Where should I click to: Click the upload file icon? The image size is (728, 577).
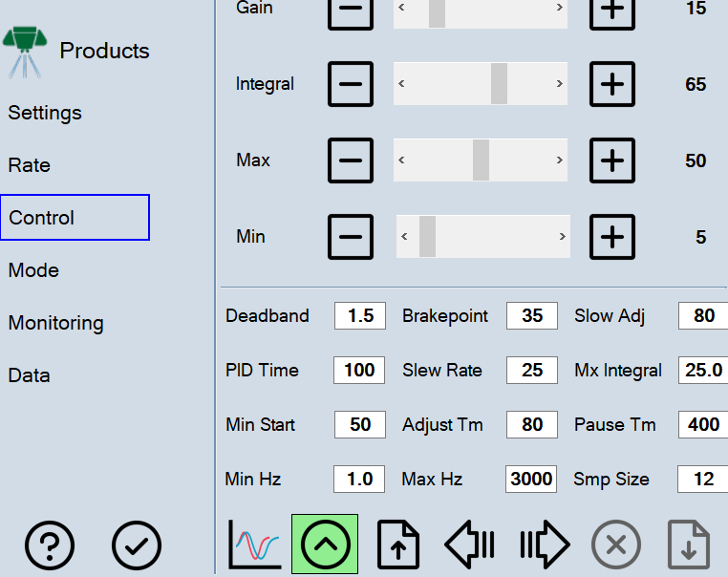pyautogui.click(x=398, y=545)
